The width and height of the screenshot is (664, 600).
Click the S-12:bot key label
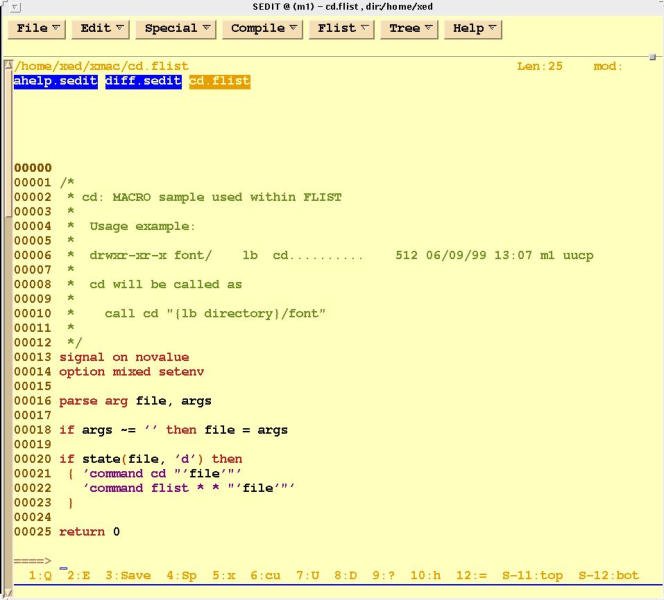tap(609, 575)
